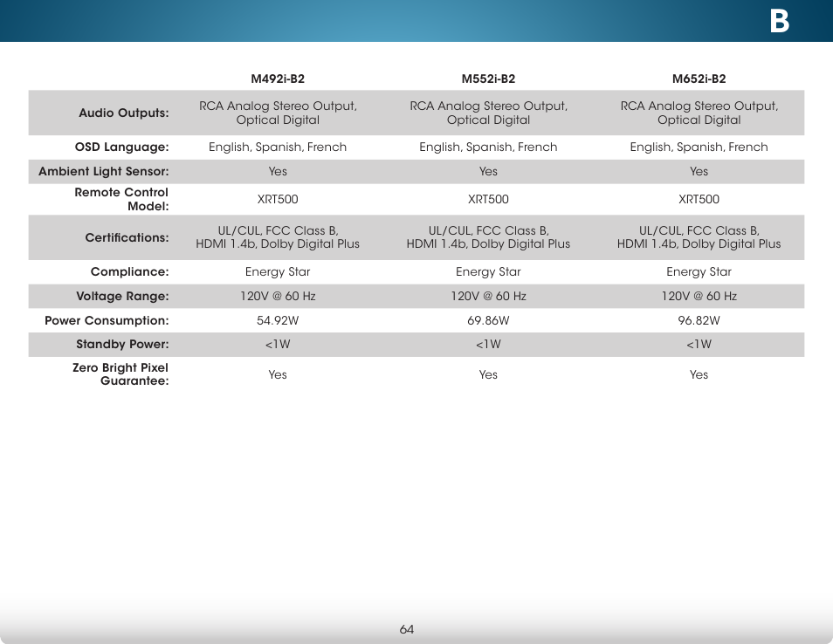
Task: Click the M552i-B2 column header
Action: (488, 79)
